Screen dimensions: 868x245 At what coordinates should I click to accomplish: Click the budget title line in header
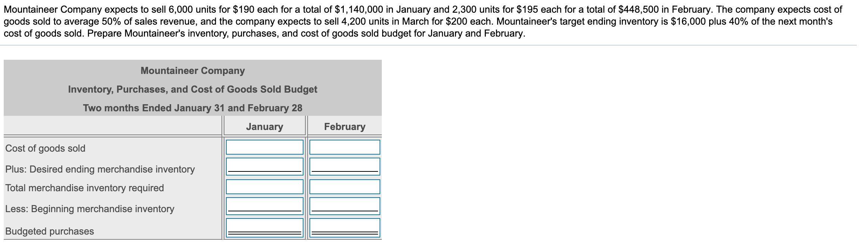coord(193,89)
